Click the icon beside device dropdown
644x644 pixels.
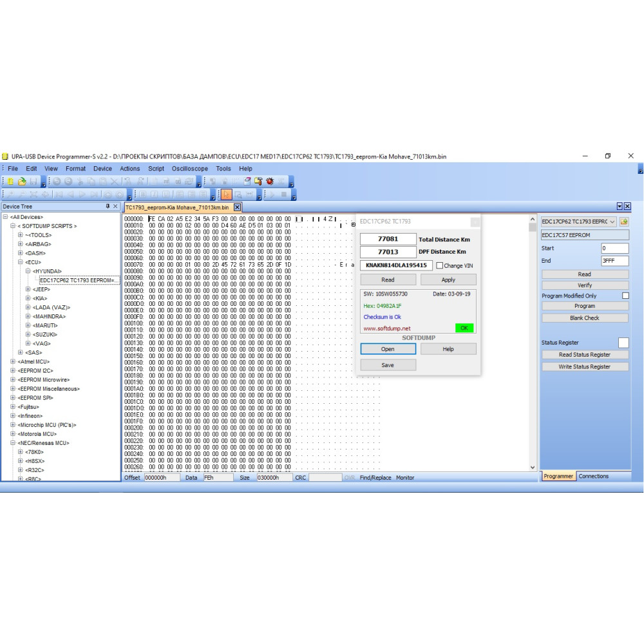click(624, 222)
